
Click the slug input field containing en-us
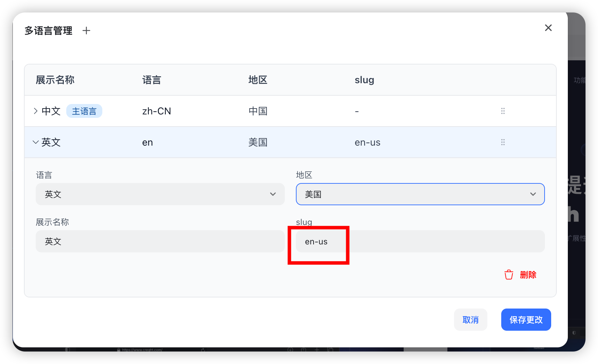[x=420, y=241]
